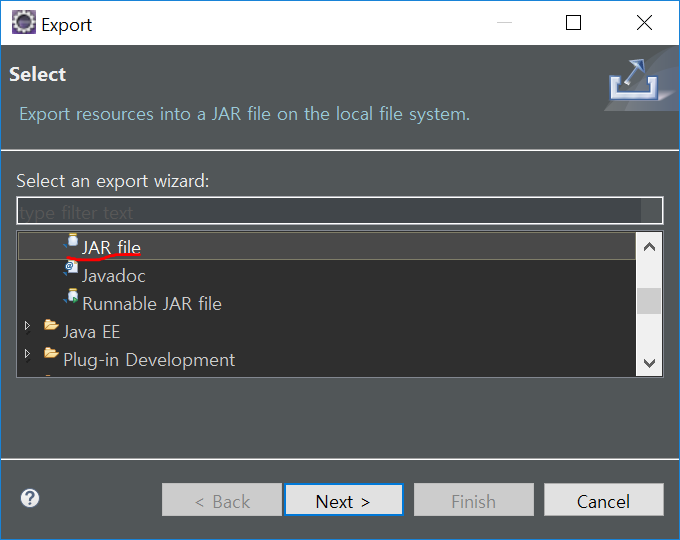Open help with the question mark icon
680x540 pixels.
[x=30, y=498]
